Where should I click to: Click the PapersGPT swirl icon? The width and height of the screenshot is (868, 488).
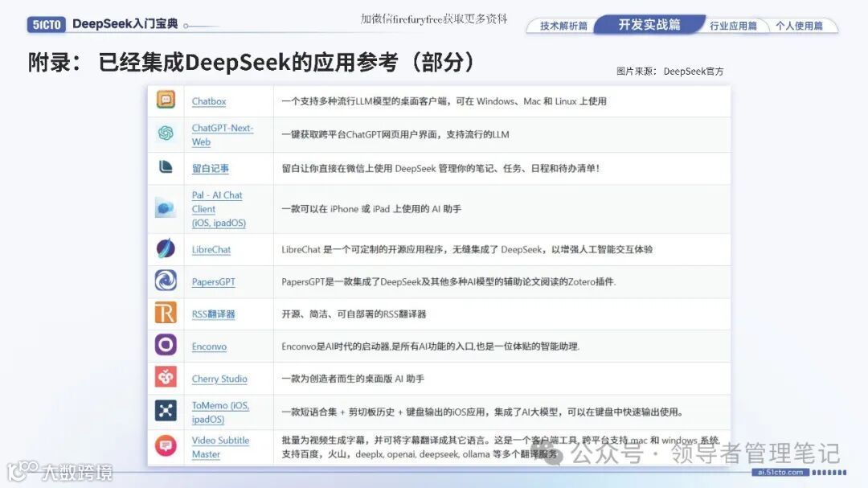166,281
